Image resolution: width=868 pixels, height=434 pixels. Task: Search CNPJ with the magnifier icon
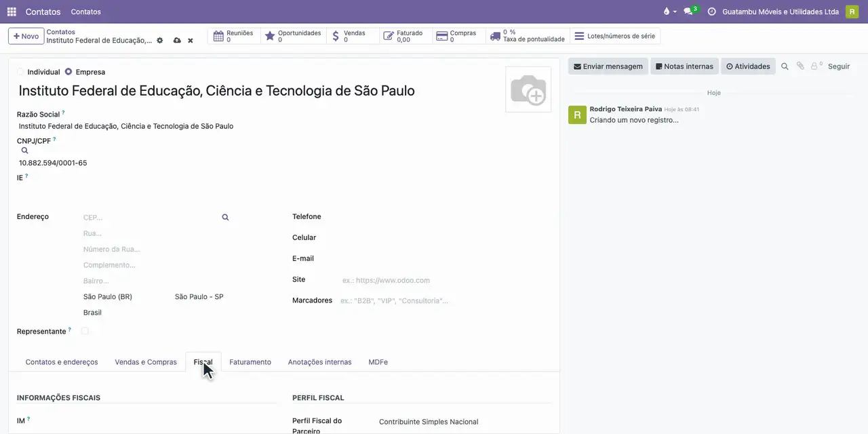coord(24,151)
